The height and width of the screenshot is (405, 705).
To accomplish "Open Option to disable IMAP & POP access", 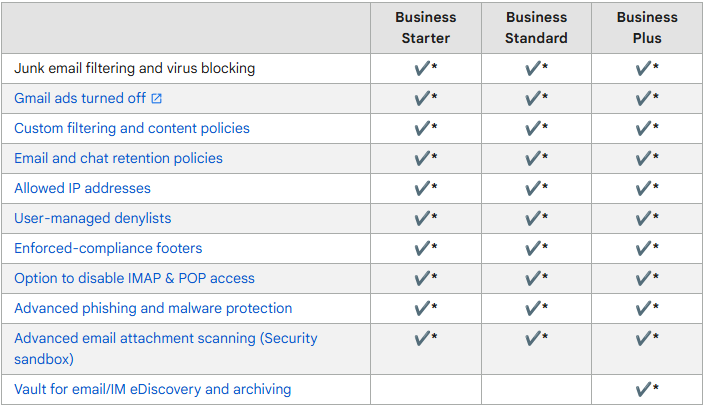I will click(134, 278).
